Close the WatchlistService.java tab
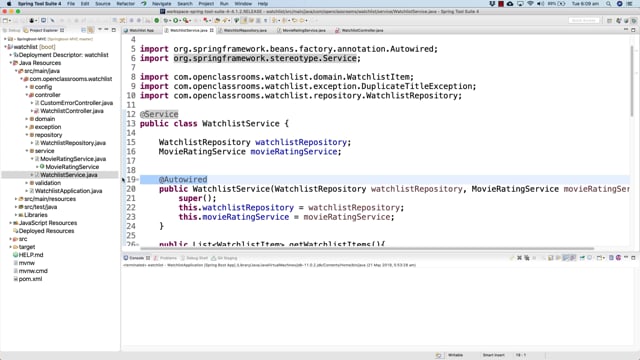 (x=211, y=30)
